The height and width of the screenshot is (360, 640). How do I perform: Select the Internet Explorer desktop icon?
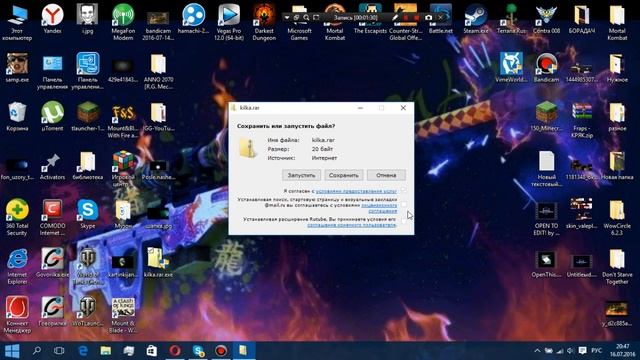17,267
